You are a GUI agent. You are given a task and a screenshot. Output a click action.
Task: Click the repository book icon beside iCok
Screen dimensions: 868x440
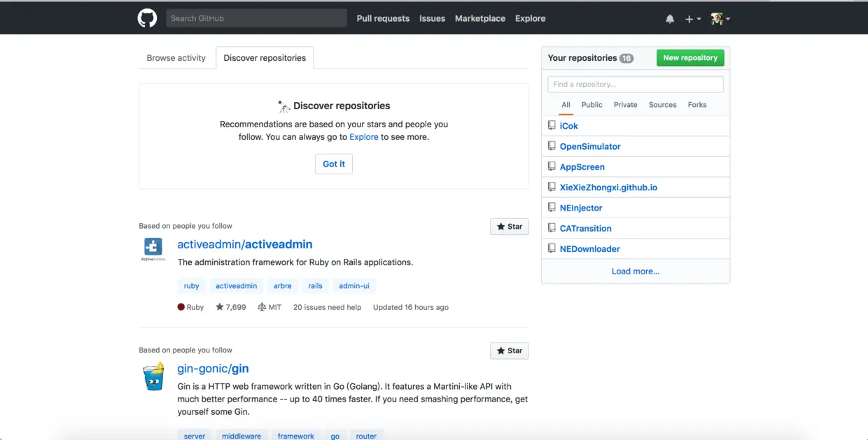[552, 125]
